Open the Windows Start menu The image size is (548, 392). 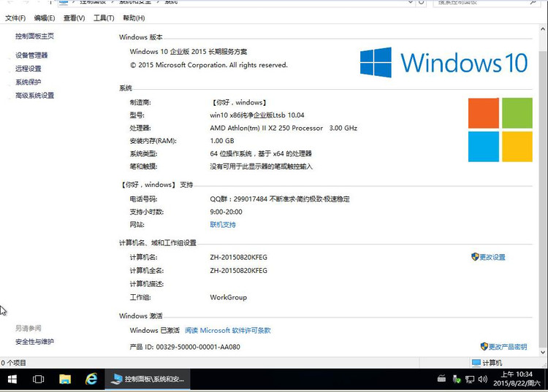click(12, 379)
